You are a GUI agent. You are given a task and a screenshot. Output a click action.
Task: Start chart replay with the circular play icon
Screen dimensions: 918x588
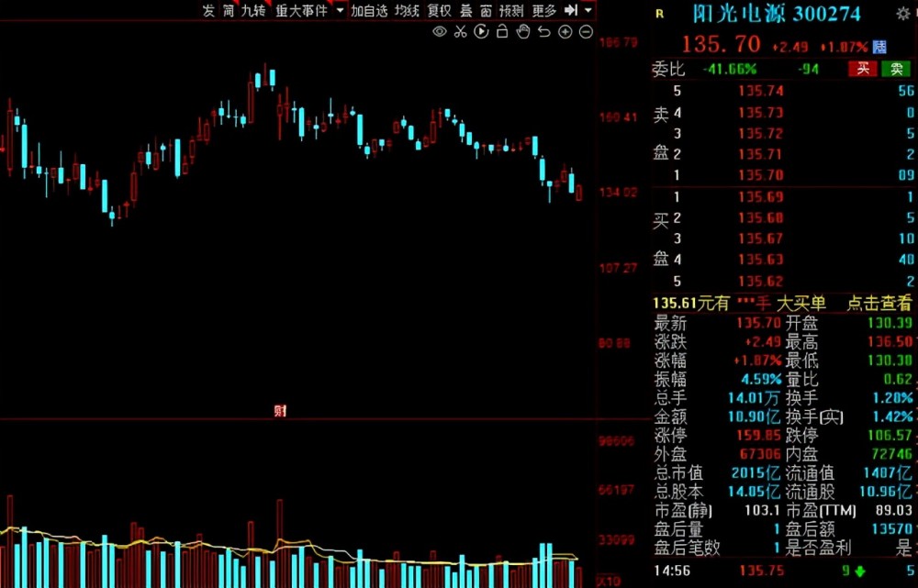[x=481, y=32]
